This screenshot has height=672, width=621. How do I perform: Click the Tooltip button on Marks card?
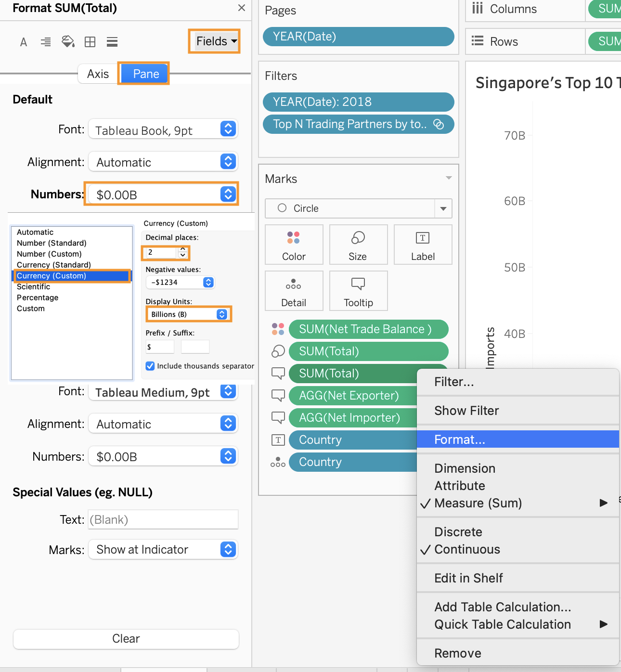point(358,291)
